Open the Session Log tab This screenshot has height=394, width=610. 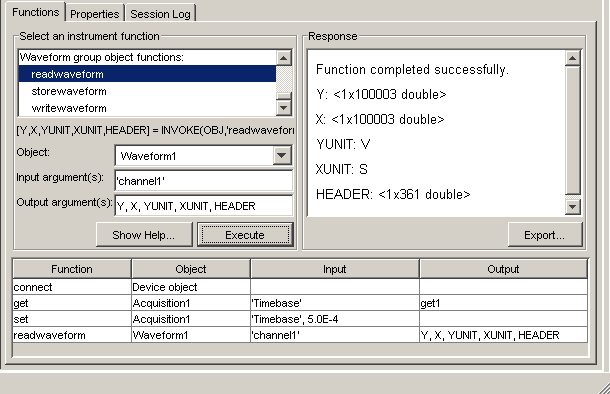click(x=160, y=14)
